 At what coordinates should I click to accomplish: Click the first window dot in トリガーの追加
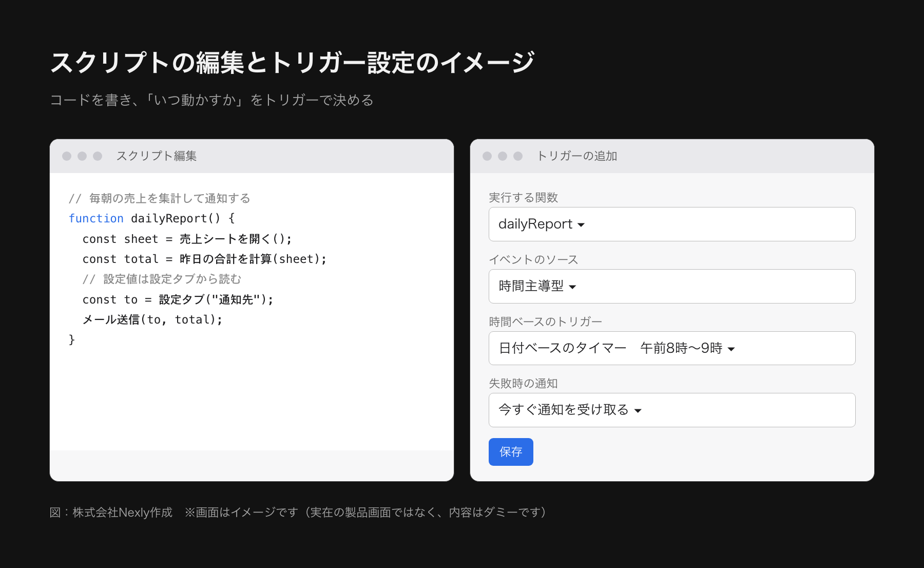coord(487,156)
